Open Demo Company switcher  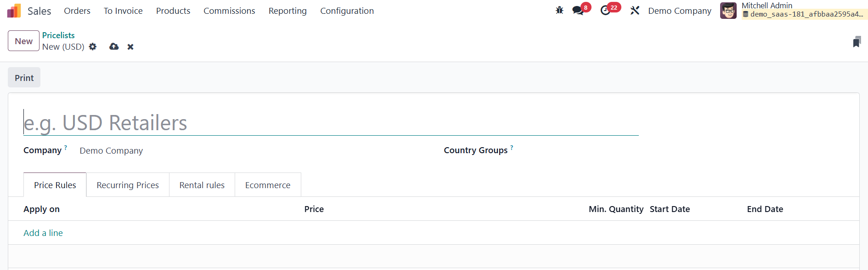(x=680, y=11)
